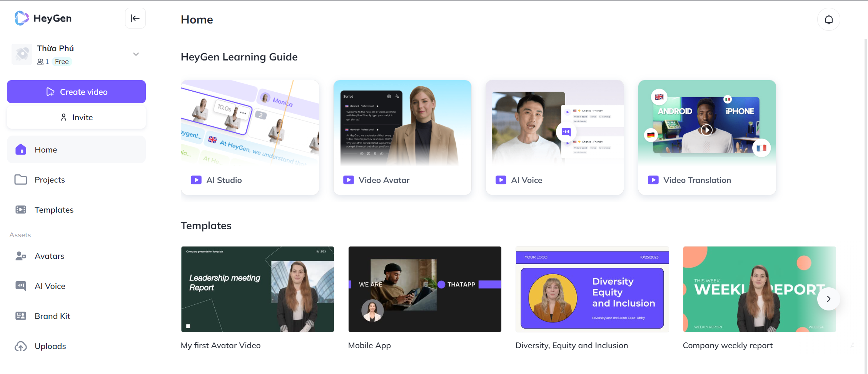Click the Video Translation play icon
868x374 pixels.
[x=653, y=180]
